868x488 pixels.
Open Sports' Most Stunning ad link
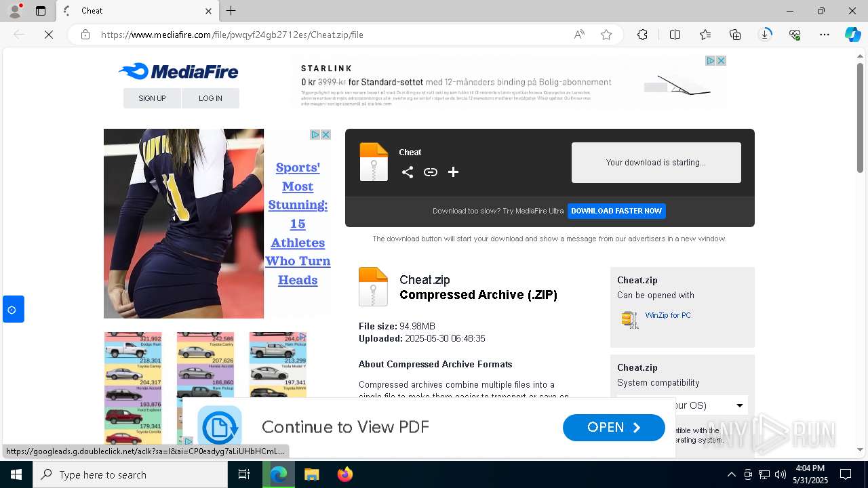pyautogui.click(x=298, y=224)
